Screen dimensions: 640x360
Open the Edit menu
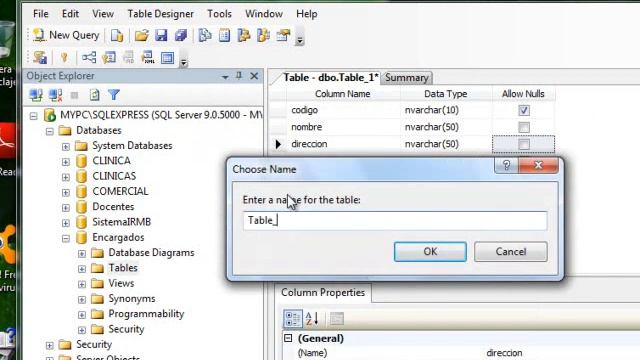pyautogui.click(x=70, y=14)
